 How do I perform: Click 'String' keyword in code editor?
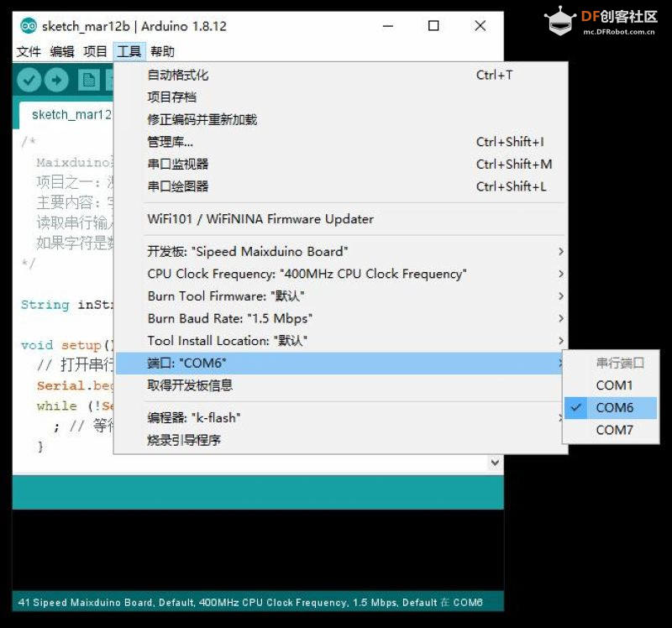[x=45, y=305]
